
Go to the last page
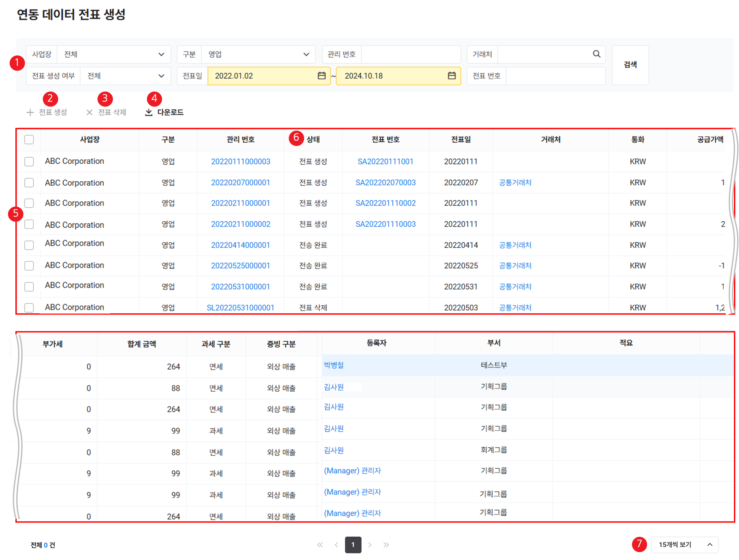pyautogui.click(x=386, y=545)
